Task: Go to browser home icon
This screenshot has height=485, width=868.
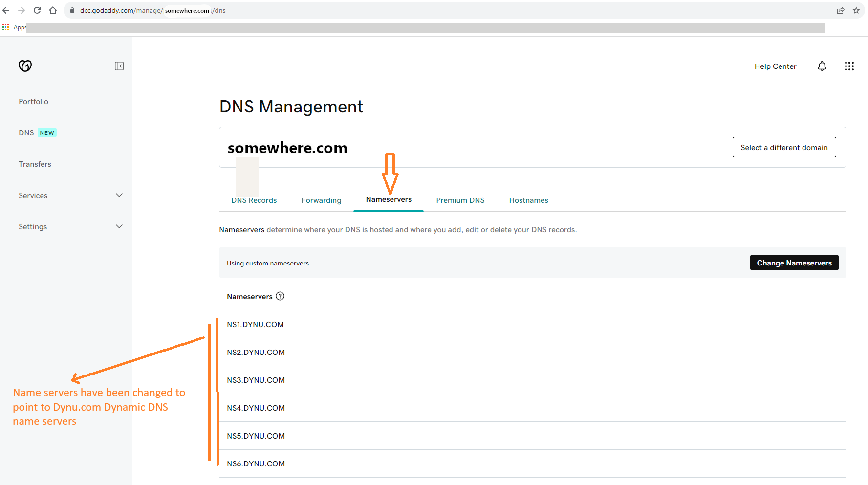Action: coord(53,10)
